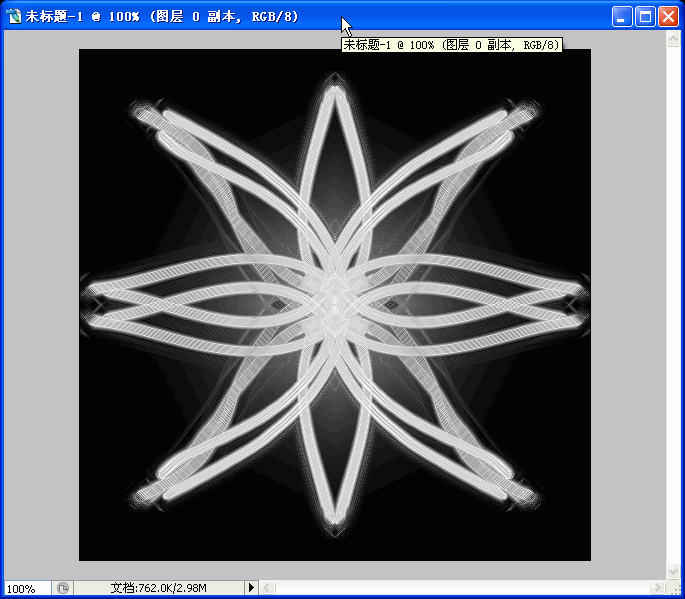Click the window resize grip corner
The height and width of the screenshot is (599, 685).
pos(675,588)
